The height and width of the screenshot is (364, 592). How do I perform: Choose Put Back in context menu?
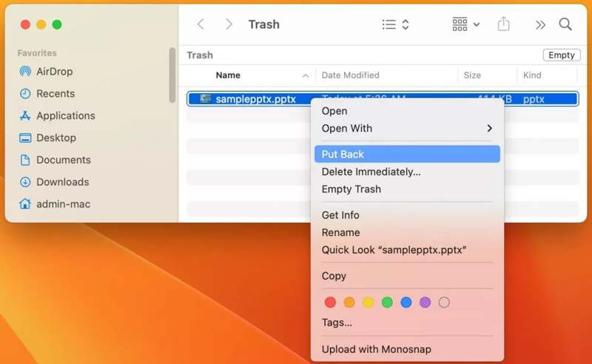point(407,154)
